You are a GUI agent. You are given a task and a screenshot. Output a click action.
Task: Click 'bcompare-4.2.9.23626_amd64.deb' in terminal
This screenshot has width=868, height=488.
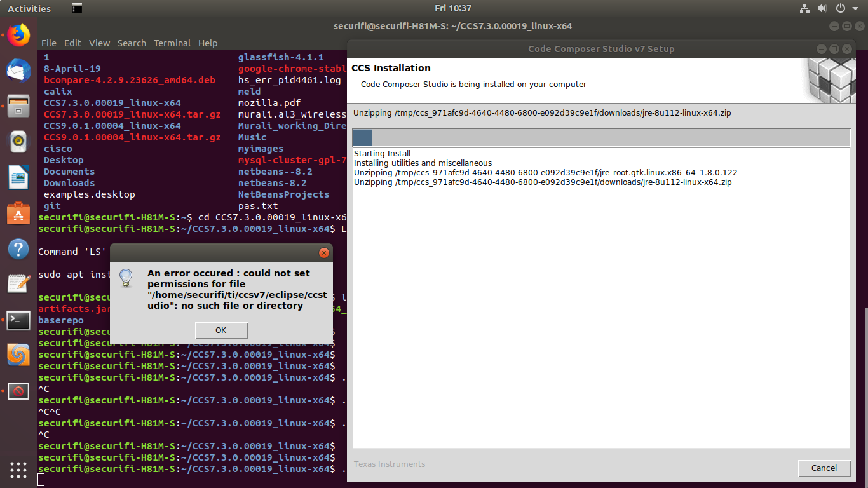click(130, 80)
